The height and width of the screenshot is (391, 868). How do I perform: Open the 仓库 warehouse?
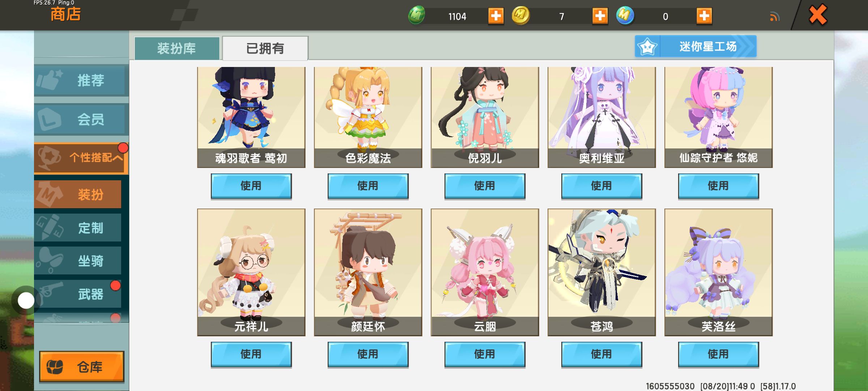[x=82, y=366]
